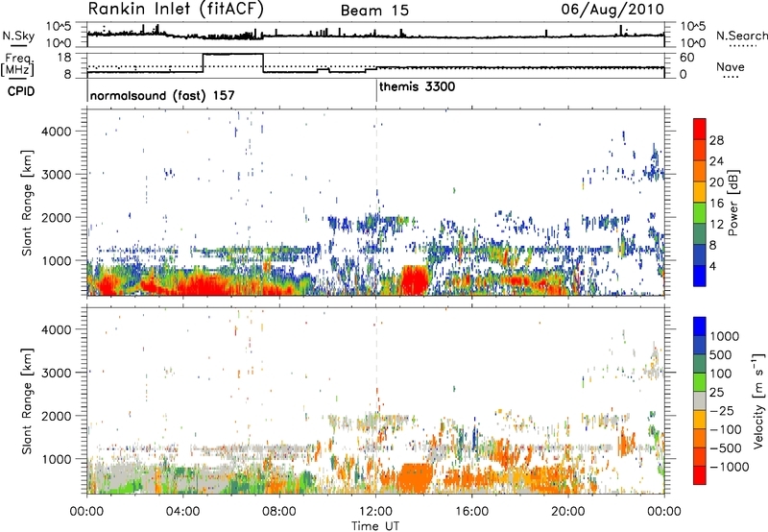Click the '20:00' time tick label

(x=568, y=512)
